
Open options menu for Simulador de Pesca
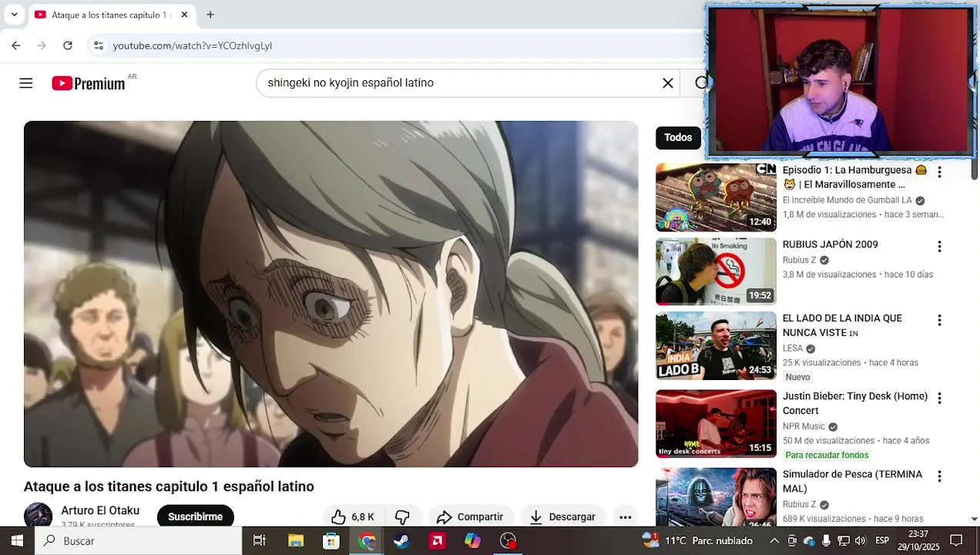click(x=939, y=476)
